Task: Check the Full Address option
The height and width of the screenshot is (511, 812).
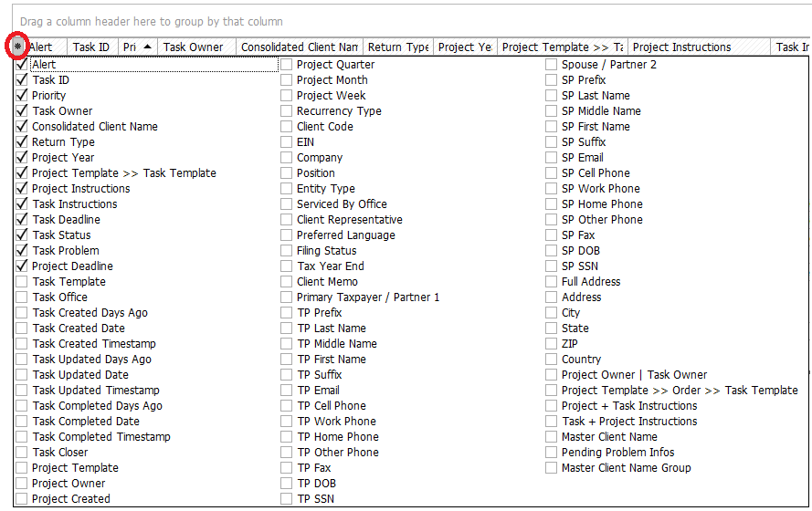Action: (x=552, y=282)
